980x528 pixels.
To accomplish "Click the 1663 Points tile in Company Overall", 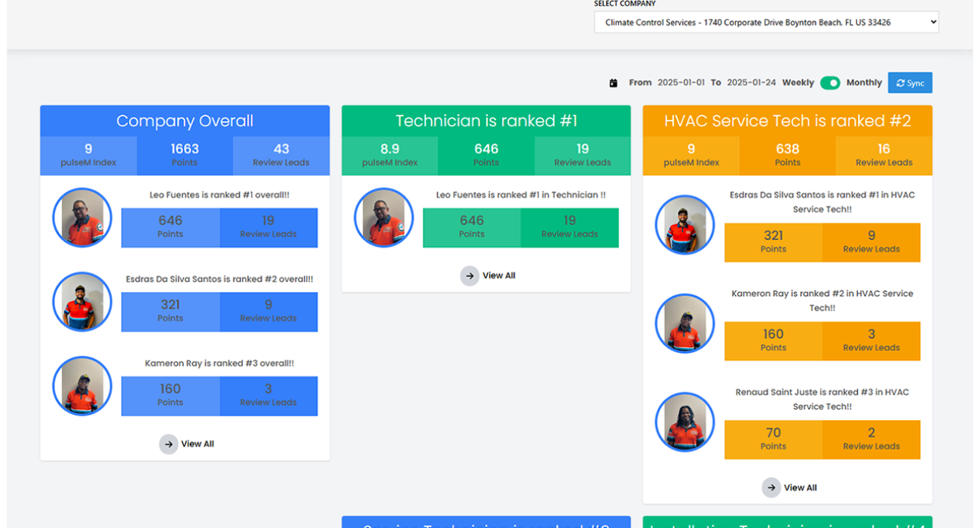I will point(185,155).
